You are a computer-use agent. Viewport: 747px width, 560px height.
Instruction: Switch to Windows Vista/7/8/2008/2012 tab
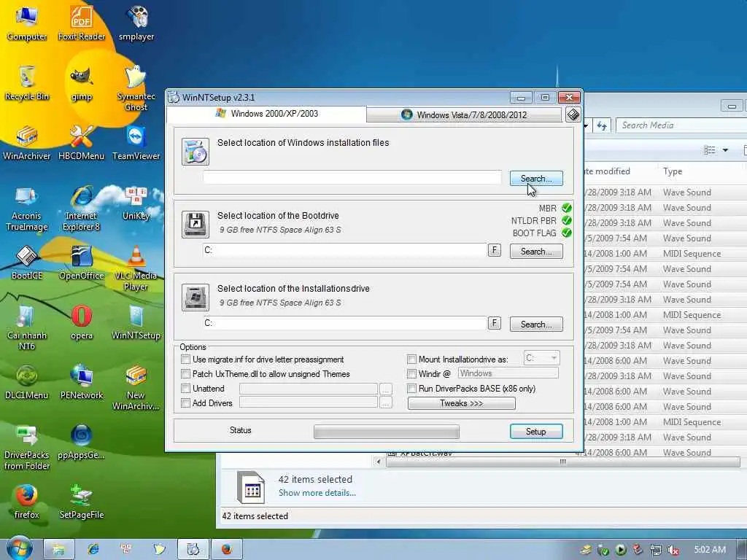[x=464, y=114]
